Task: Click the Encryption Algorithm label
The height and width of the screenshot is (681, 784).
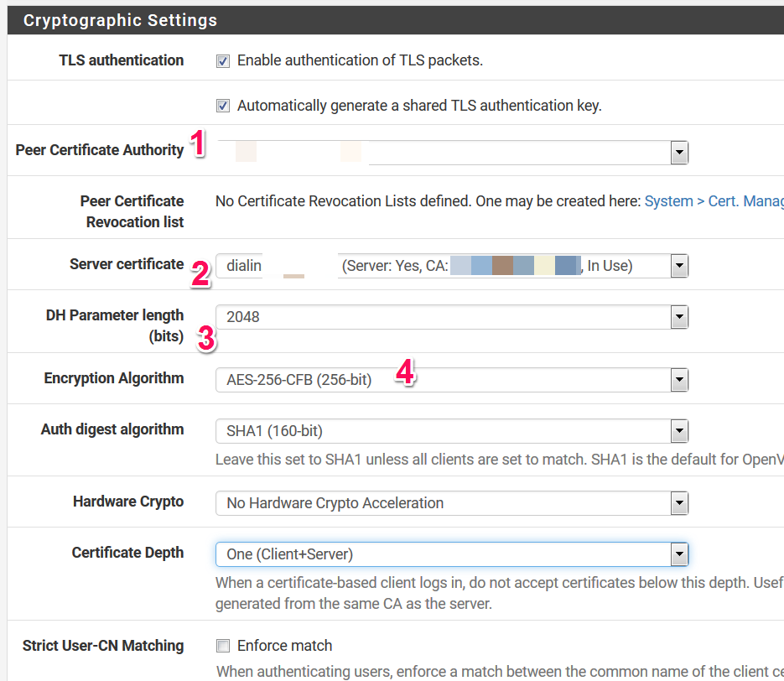Action: click(x=114, y=378)
